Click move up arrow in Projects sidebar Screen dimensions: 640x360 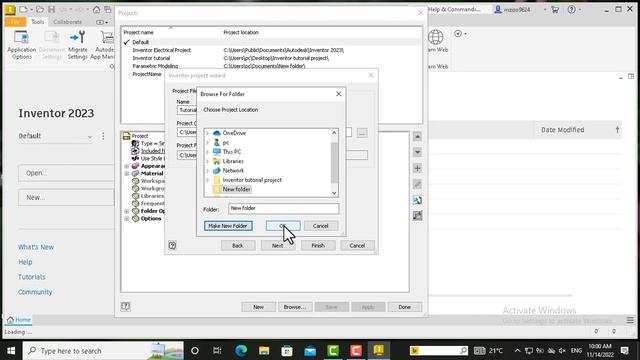pos(417,136)
